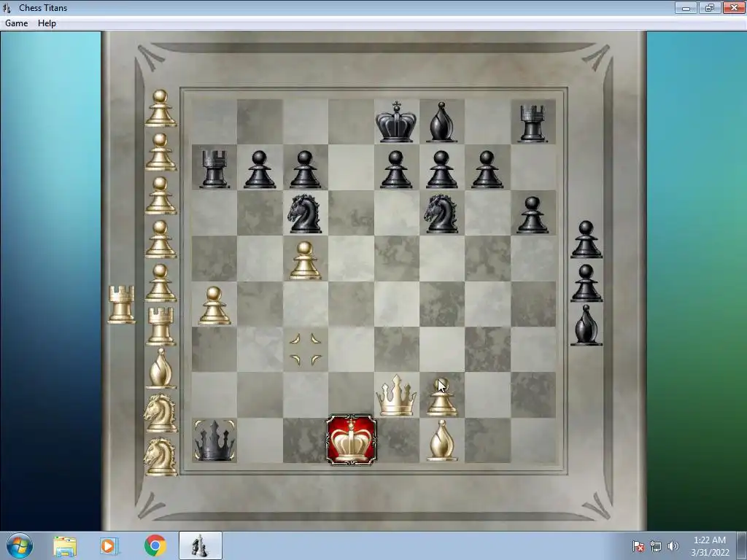The image size is (747, 560).
Task: Open Windows Explorer from the taskbar
Action: tap(65, 546)
